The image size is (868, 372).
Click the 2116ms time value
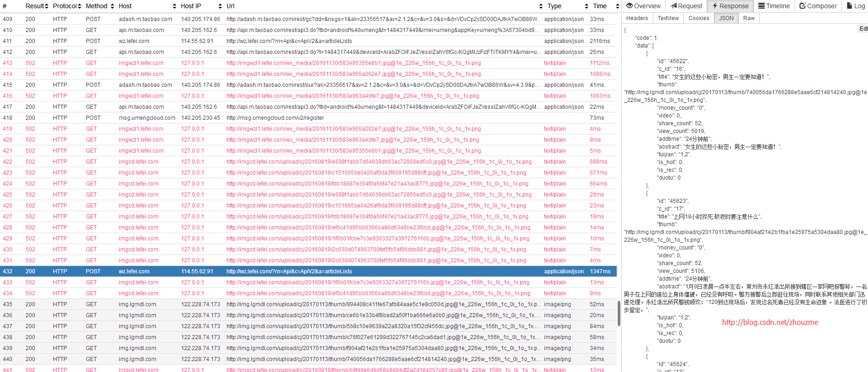point(600,41)
